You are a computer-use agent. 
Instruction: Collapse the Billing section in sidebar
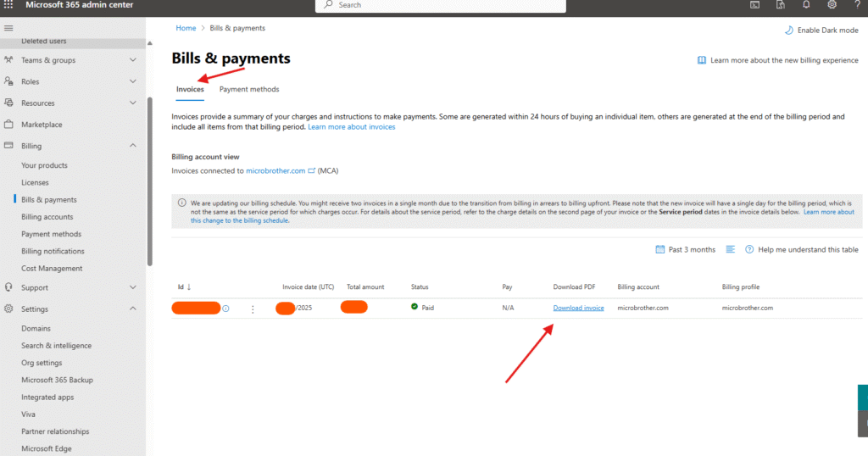[x=132, y=146]
